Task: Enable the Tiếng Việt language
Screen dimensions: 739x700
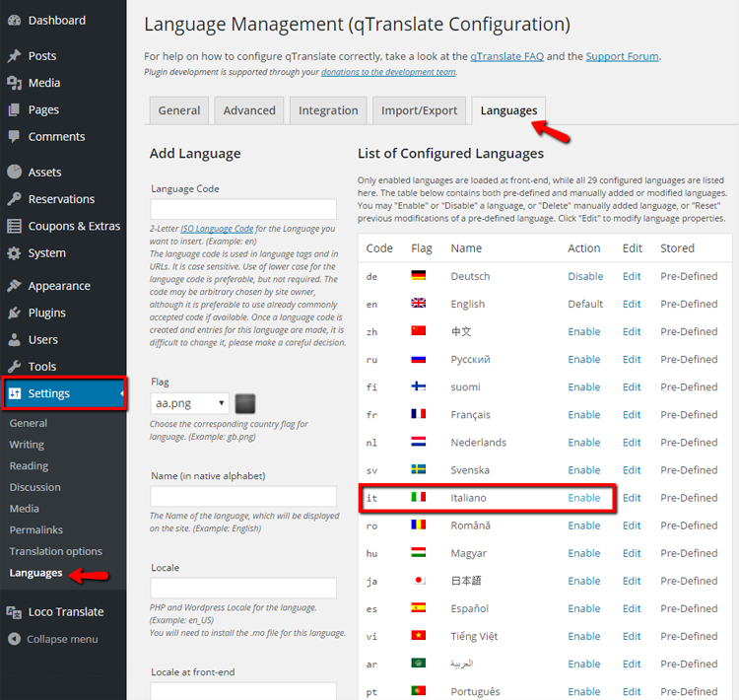Action: [x=584, y=636]
